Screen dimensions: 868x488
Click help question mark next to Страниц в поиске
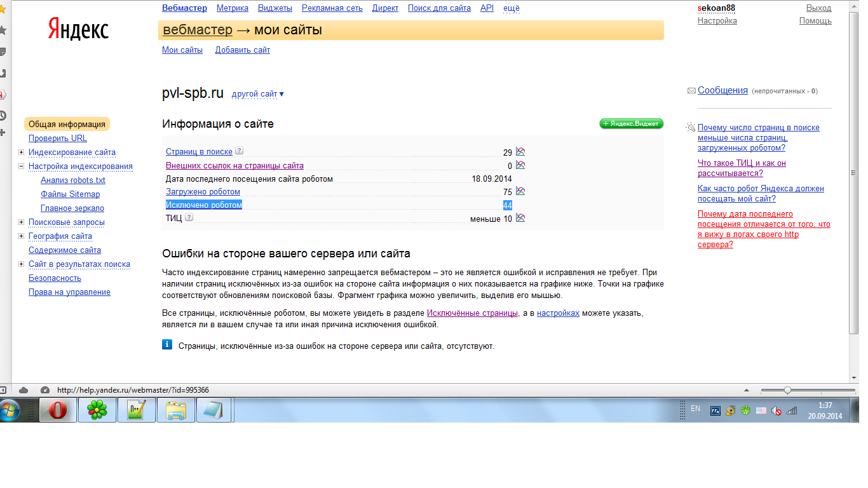click(x=239, y=151)
